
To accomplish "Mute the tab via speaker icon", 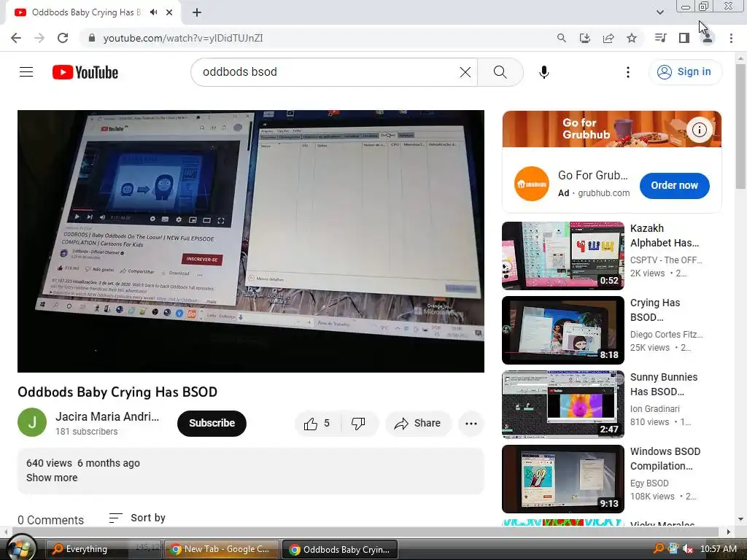I will (153, 12).
